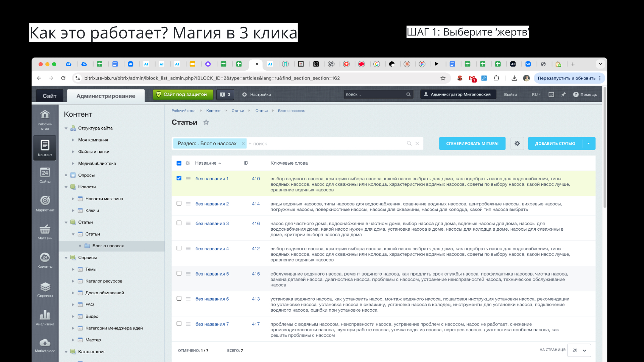
Task: Expand the Новости магазина tree node
Action: [73, 199]
